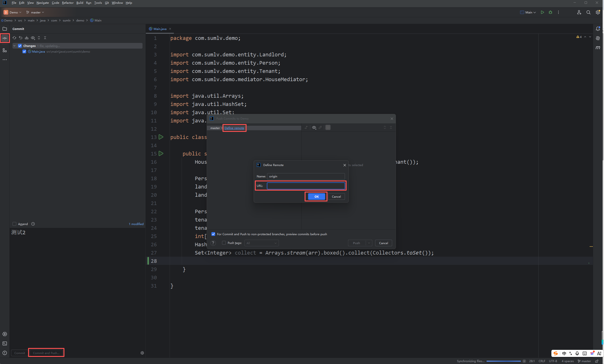The height and width of the screenshot is (364, 604).
Task: Toggle the eye view options in push dialog
Action: point(314,127)
